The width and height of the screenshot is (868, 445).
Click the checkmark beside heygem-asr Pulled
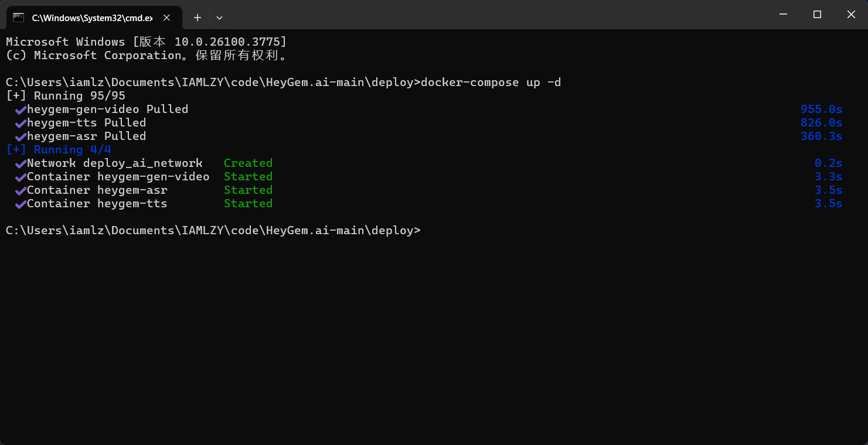[x=21, y=136]
